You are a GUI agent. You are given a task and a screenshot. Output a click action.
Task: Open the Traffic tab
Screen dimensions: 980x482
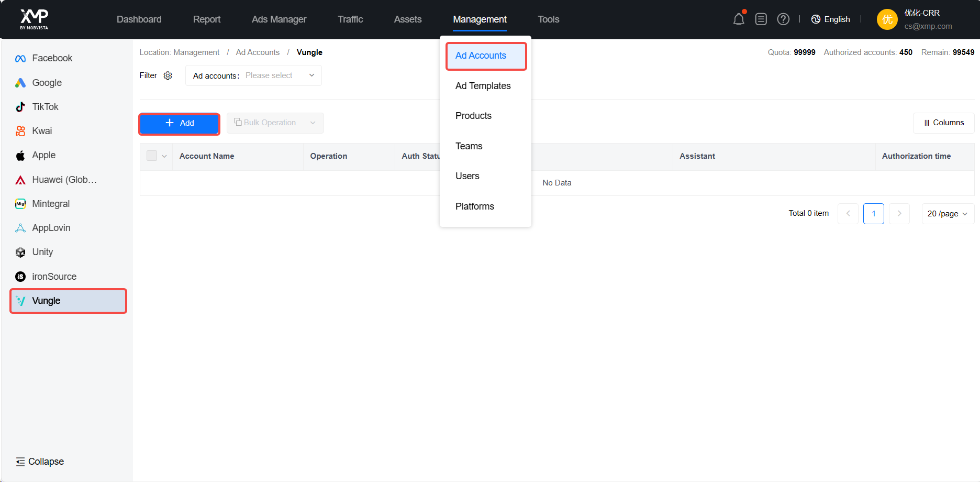[x=350, y=19]
